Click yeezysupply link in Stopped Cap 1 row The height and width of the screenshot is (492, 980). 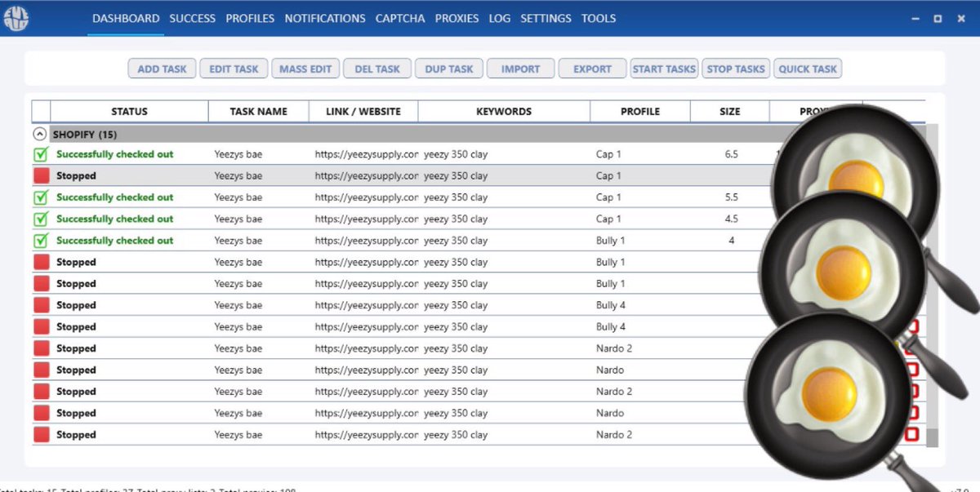(367, 175)
